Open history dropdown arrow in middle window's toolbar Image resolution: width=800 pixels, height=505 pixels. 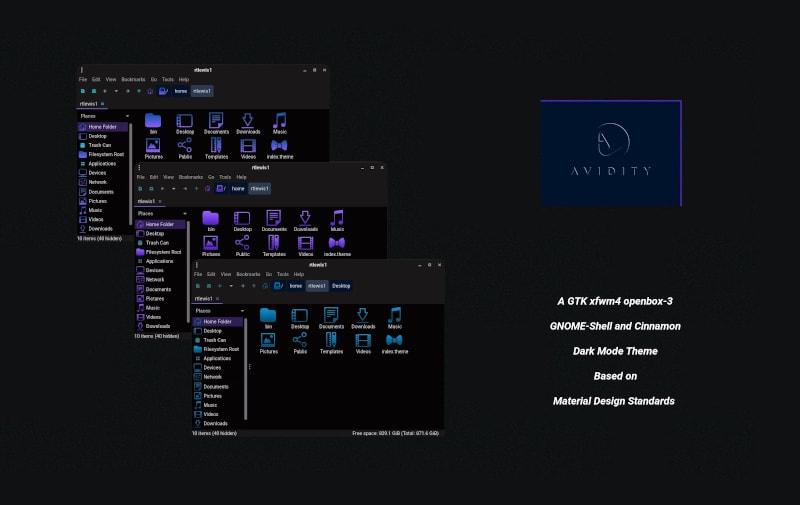click(173, 189)
